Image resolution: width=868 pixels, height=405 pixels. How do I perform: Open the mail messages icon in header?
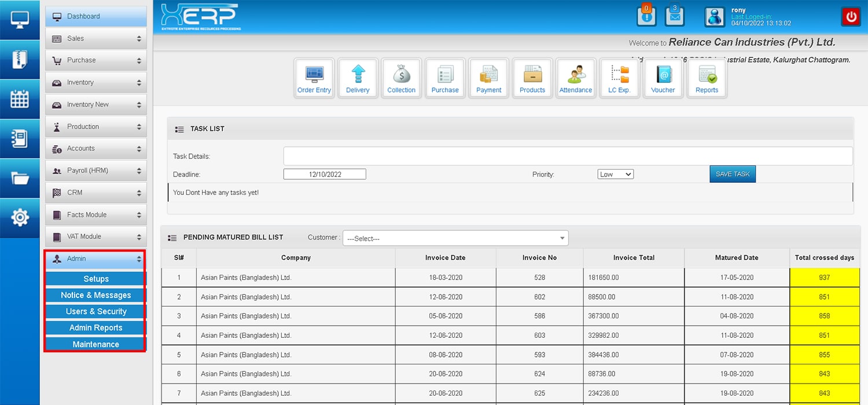click(x=674, y=17)
